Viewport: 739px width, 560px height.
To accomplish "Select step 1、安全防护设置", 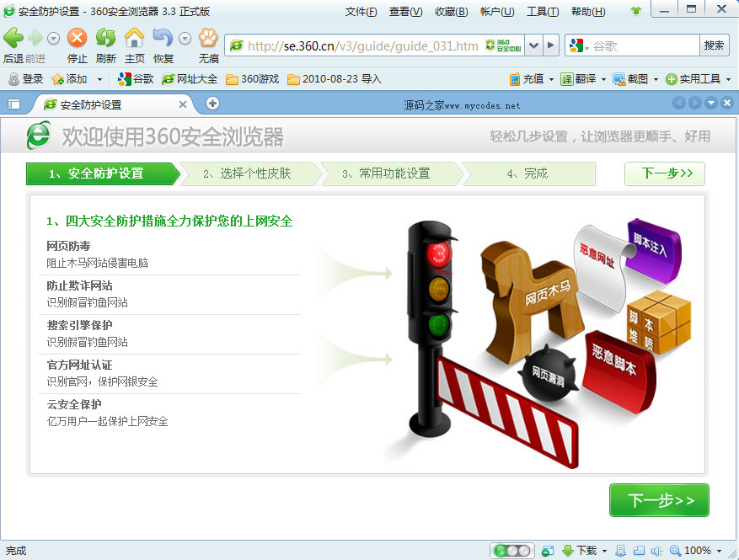I will [x=103, y=173].
